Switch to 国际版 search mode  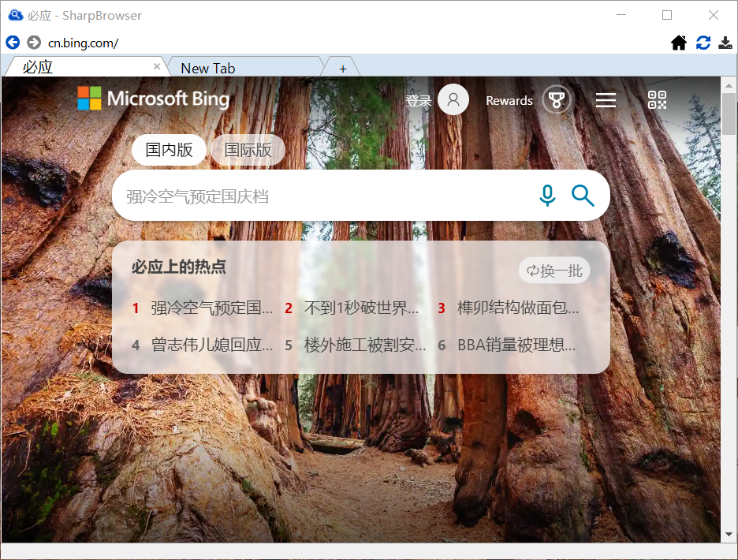[248, 150]
